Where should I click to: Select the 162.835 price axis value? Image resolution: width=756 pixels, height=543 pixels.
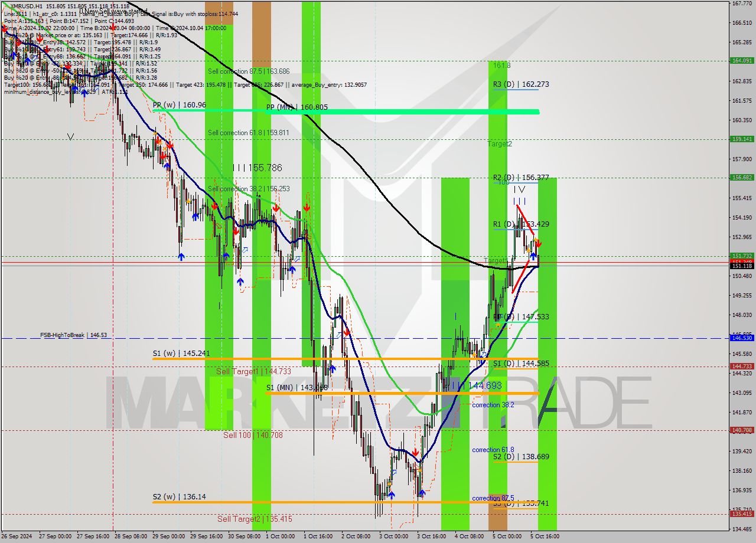742,81
